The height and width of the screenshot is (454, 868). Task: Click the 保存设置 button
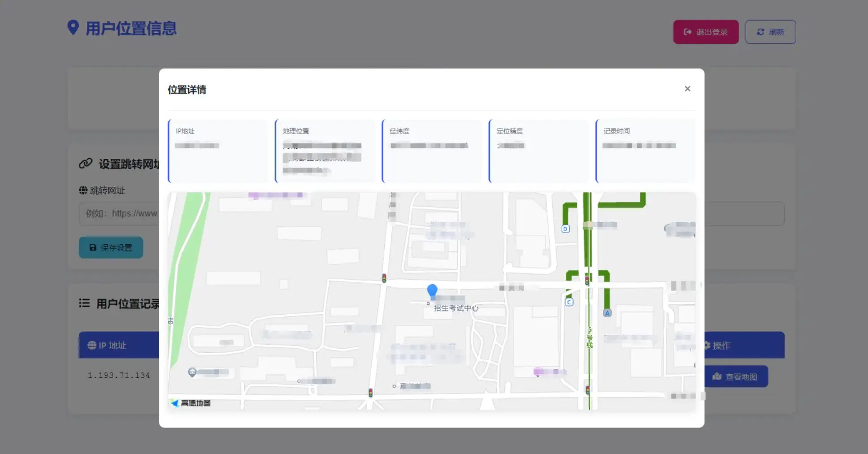111,247
